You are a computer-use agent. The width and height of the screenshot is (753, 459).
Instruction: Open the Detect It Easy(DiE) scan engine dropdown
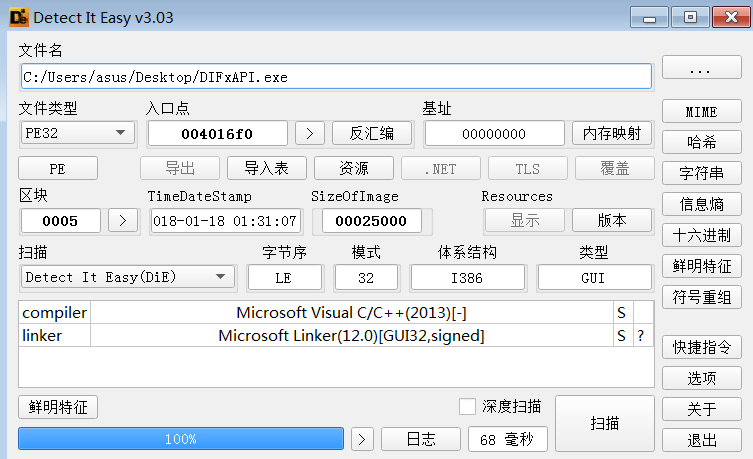pos(128,277)
